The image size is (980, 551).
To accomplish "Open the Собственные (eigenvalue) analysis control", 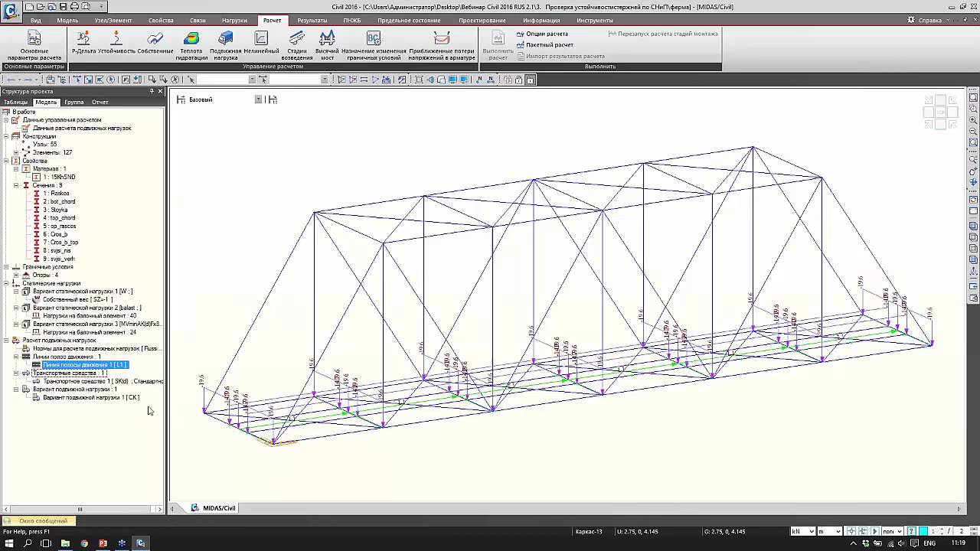I will pos(155,42).
